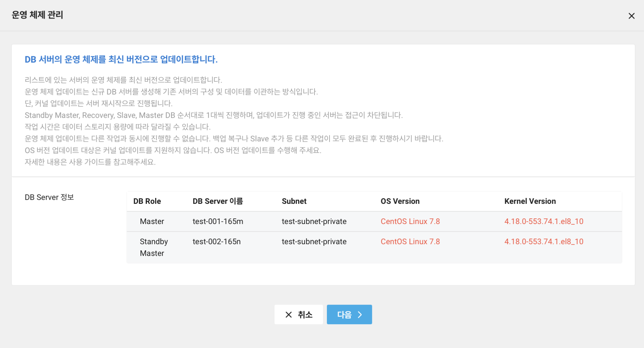This screenshot has height=348, width=644.
Task: Click the line starting with OS 버전 업데이트 대상은
Action: coord(173,150)
